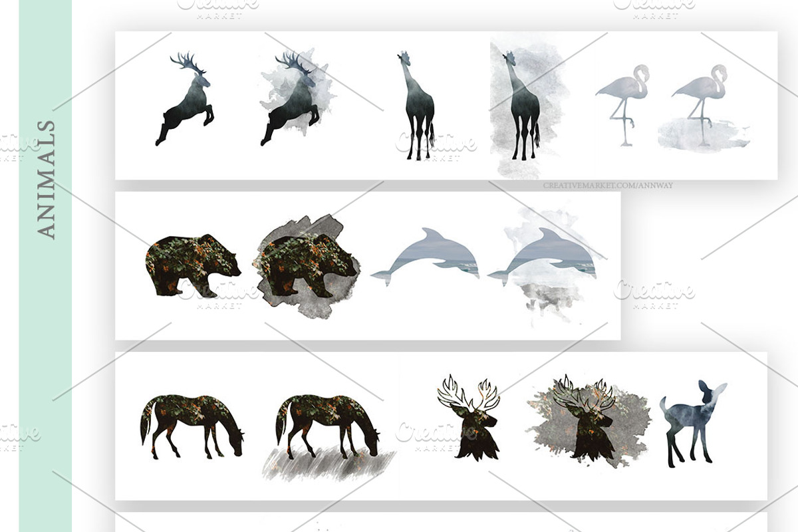The width and height of the screenshot is (798, 532).
Task: Select the plain dolphin silhouette
Action: tap(425, 257)
